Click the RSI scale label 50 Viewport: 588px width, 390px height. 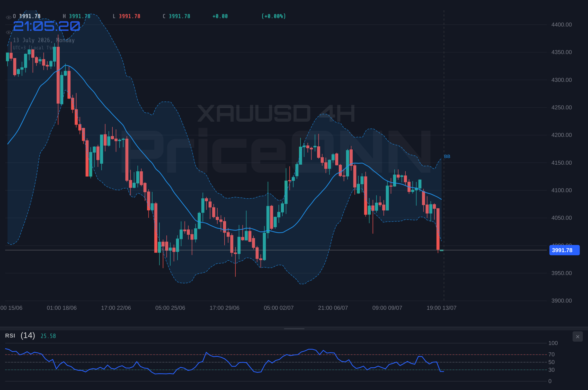click(x=551, y=362)
